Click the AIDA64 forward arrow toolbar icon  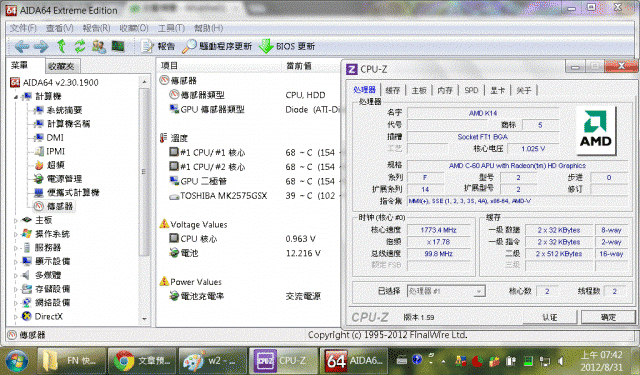[41, 47]
